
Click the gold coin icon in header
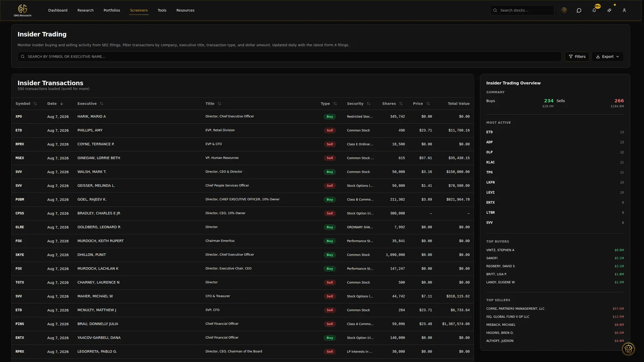564,10
